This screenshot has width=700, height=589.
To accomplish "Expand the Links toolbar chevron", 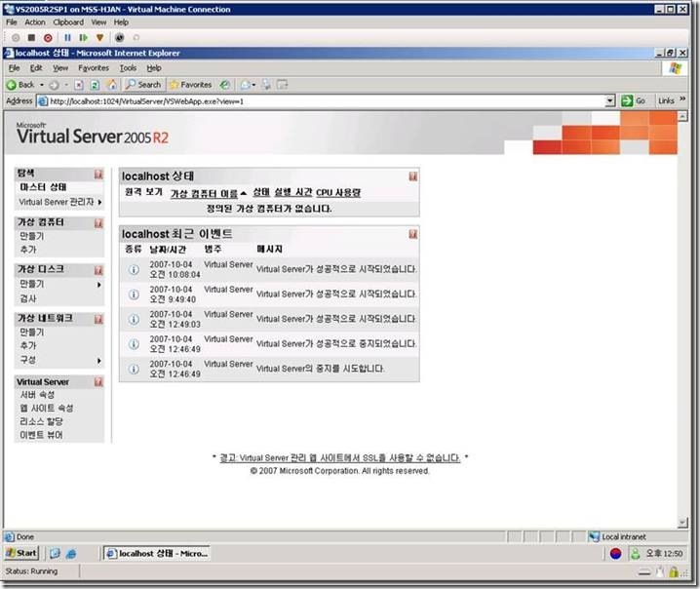I will click(x=682, y=99).
